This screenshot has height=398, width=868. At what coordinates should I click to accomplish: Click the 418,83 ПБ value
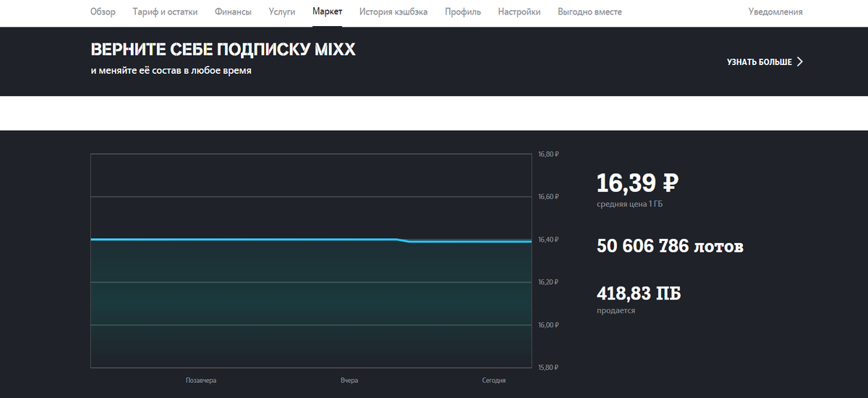point(639,294)
